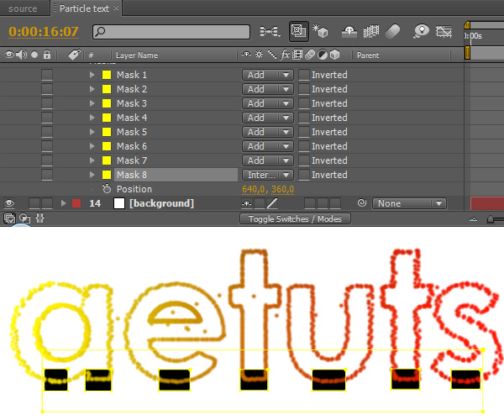Expand Mask 8 properties triangle
The height and width of the screenshot is (420, 504).
[92, 175]
